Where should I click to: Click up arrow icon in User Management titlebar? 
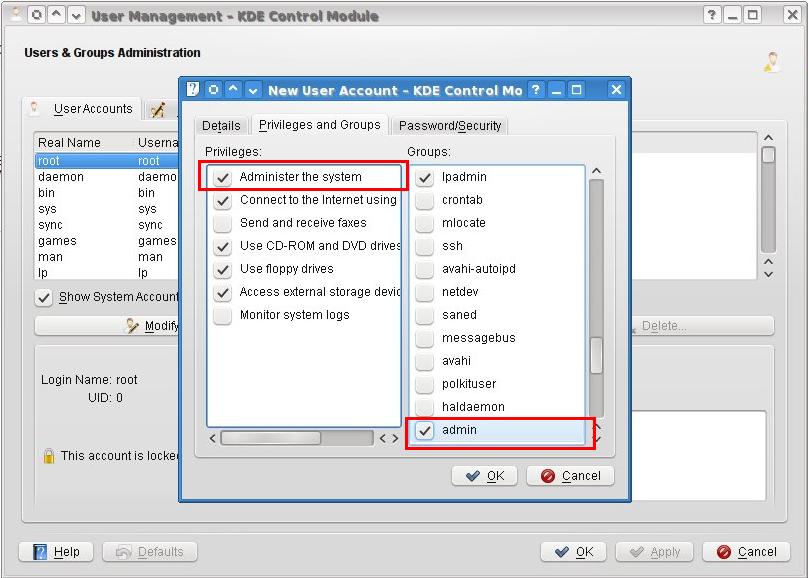click(56, 15)
